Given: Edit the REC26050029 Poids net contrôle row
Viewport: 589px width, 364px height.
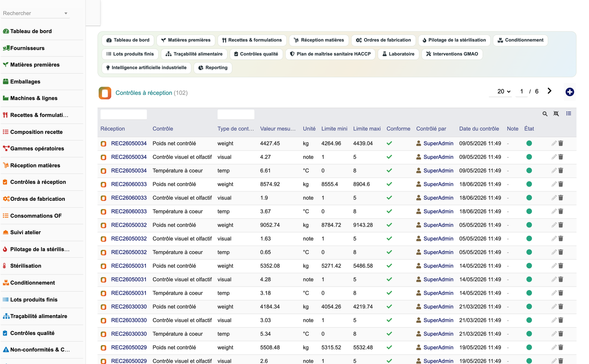Looking at the screenshot, I should 554,347.
